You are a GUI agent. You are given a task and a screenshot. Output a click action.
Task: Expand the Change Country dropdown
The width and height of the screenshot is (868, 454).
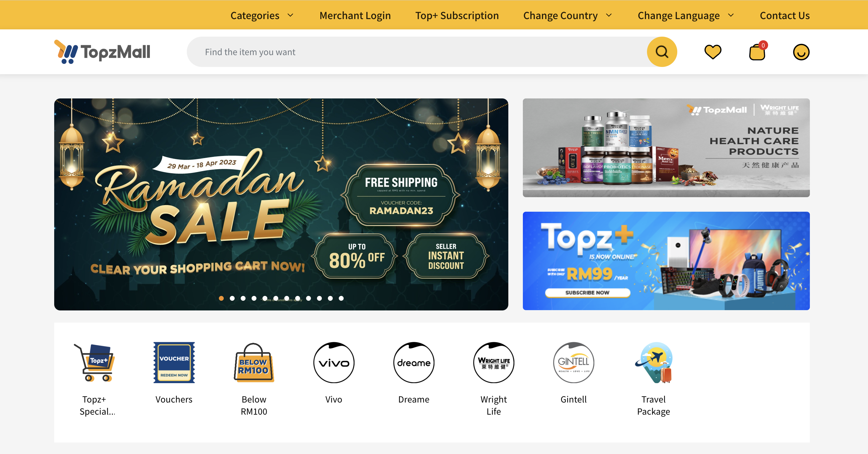point(567,15)
